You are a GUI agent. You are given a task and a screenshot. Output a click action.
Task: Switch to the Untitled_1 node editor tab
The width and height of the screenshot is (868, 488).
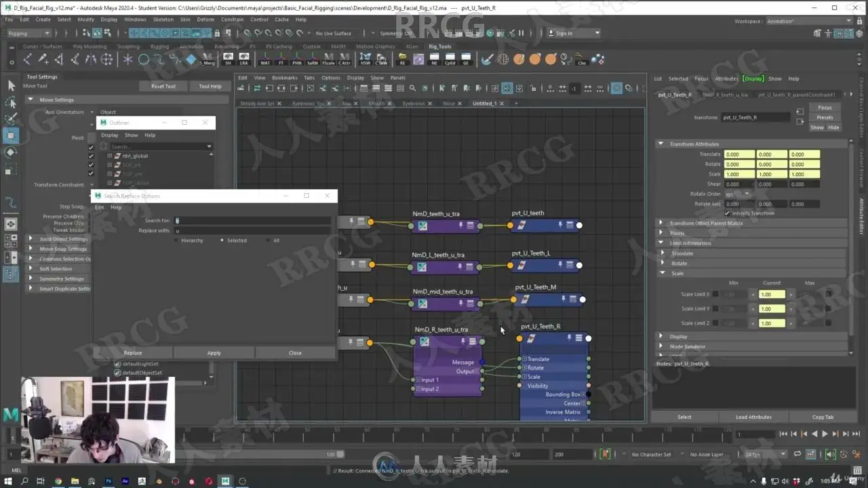(485, 104)
